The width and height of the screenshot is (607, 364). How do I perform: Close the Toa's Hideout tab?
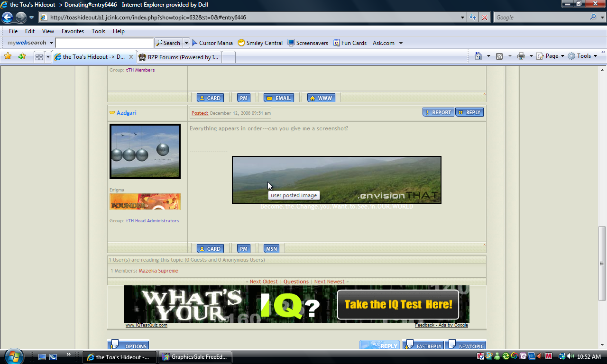click(131, 57)
